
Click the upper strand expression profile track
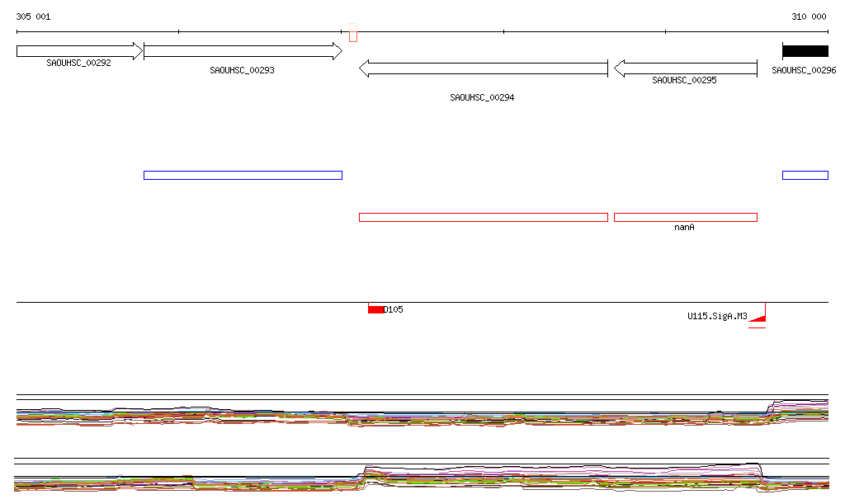tap(422, 412)
